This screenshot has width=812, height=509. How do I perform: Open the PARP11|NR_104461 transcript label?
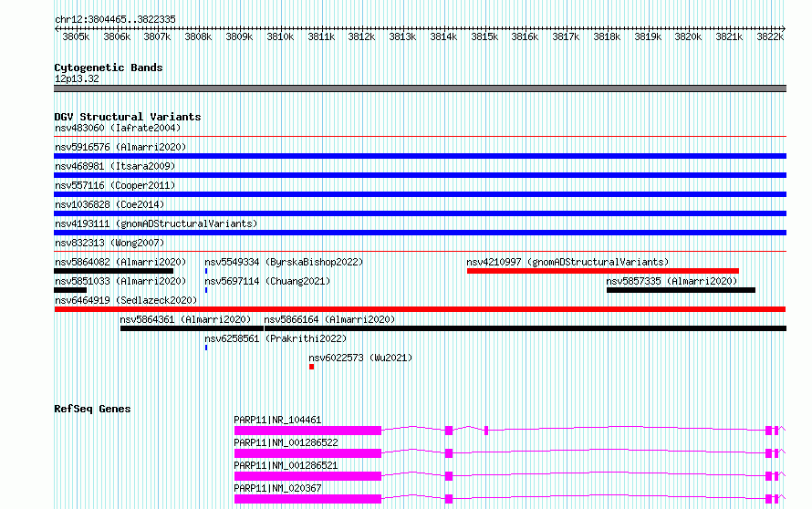point(277,420)
